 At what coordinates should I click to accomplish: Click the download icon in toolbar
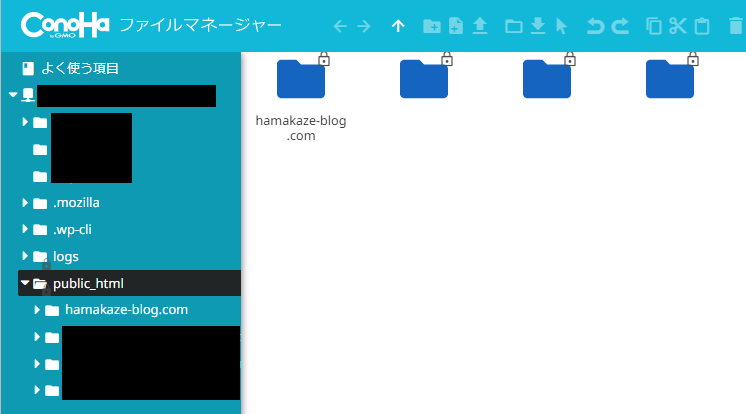coord(537,26)
